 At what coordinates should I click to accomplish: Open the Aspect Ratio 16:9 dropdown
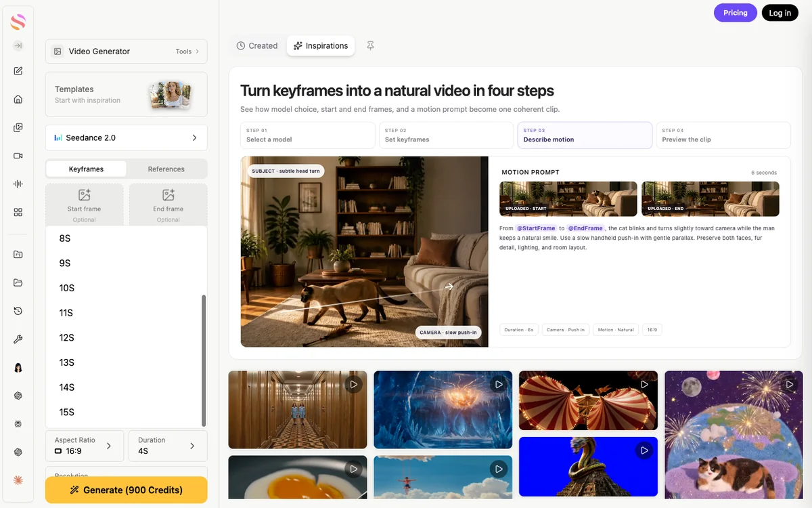(x=85, y=446)
